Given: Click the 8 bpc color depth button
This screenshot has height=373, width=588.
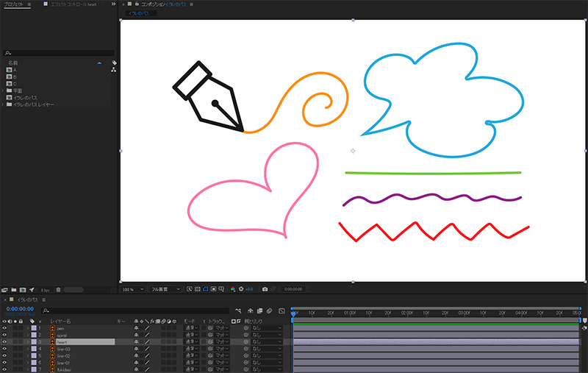Looking at the screenshot, I should [45, 290].
